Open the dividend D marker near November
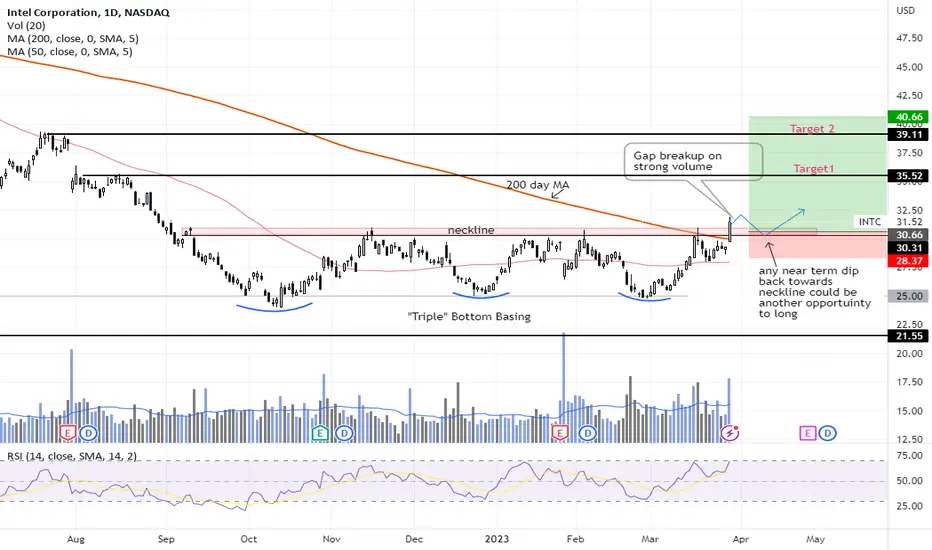This screenshot has height=550, width=932. (344, 433)
